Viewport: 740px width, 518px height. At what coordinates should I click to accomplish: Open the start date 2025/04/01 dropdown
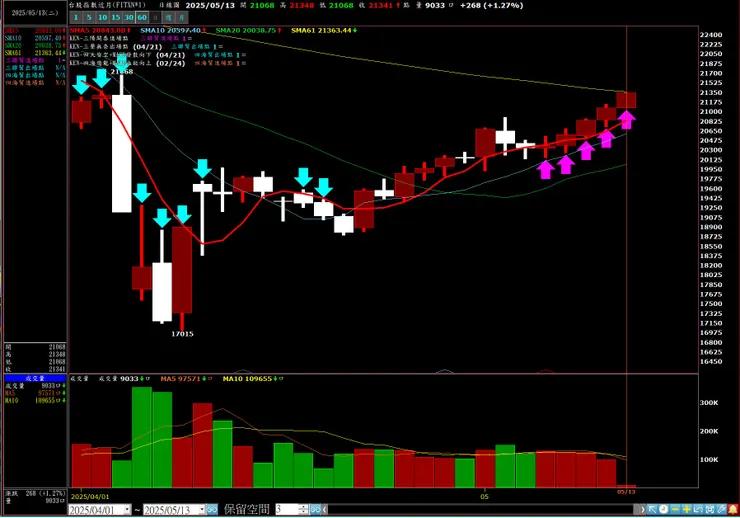[127, 510]
